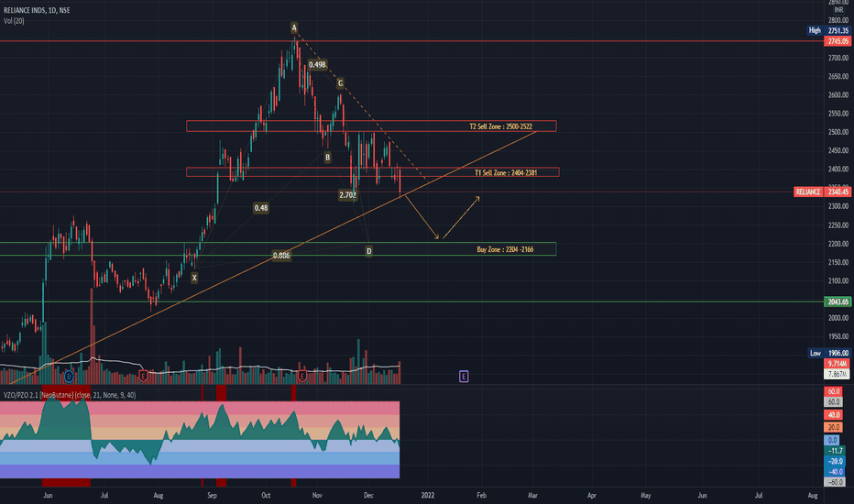
Task: Click the 2500.00 price scale label
Action: pos(838,132)
